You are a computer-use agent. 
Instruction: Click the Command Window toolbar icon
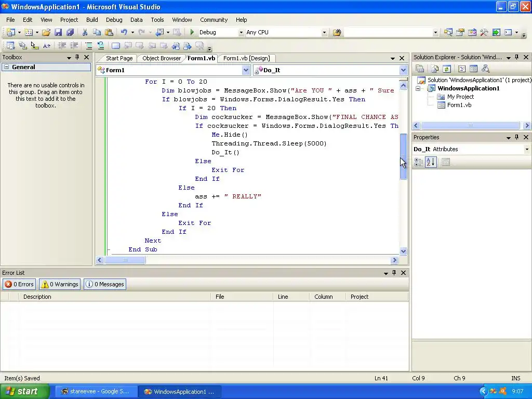point(508,32)
